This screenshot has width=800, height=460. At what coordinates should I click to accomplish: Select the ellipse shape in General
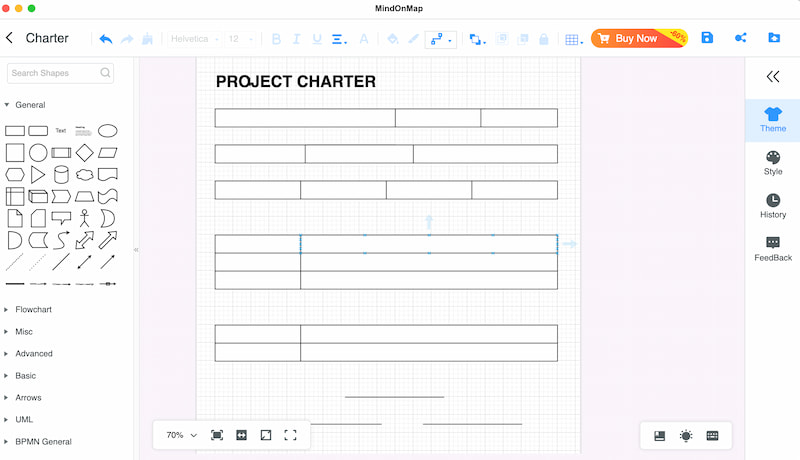pyautogui.click(x=108, y=131)
